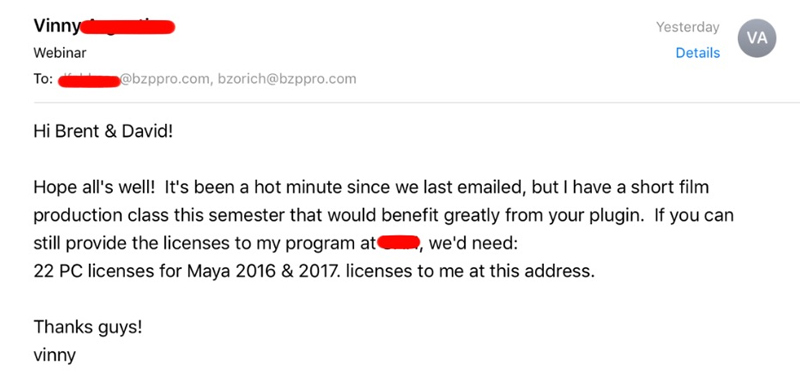Click the "vinny" signature
Viewport: 800px width, 386px height.
55,355
